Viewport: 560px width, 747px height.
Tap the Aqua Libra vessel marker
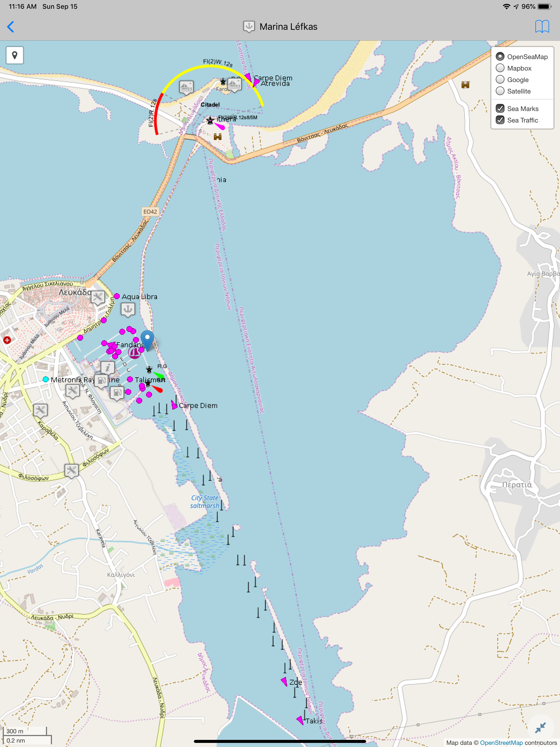point(117,296)
